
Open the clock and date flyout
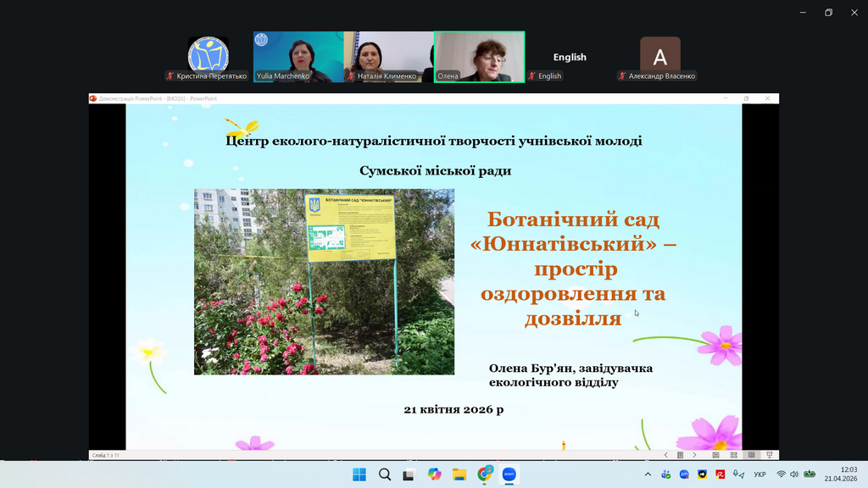[848, 474]
